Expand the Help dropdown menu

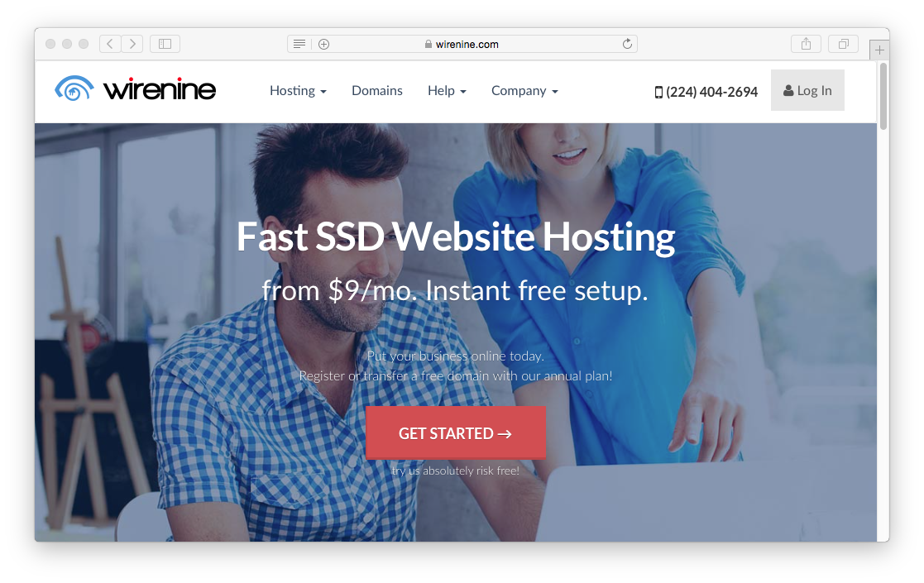pos(447,91)
